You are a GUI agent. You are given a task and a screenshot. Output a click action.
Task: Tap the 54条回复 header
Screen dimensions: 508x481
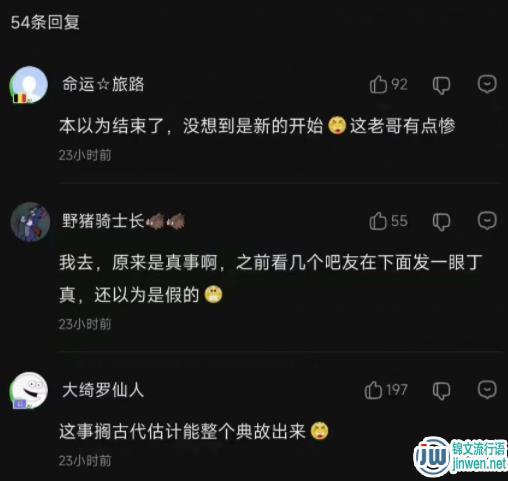coord(45,22)
